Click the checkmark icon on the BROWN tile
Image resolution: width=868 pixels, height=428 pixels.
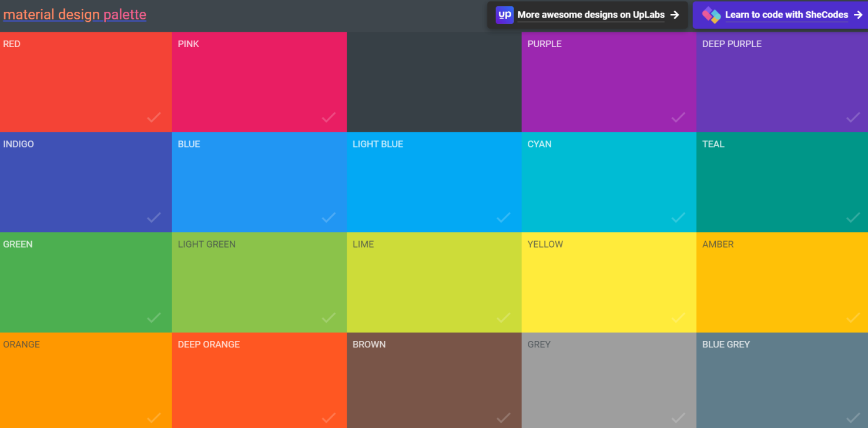tap(504, 417)
